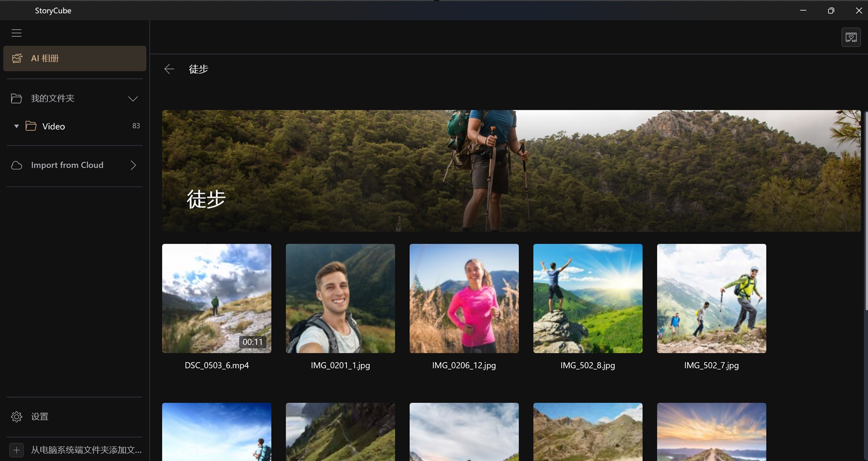The width and height of the screenshot is (868, 461).
Task: Click the IMG_0201_1.jpg file name
Action: coord(340,365)
